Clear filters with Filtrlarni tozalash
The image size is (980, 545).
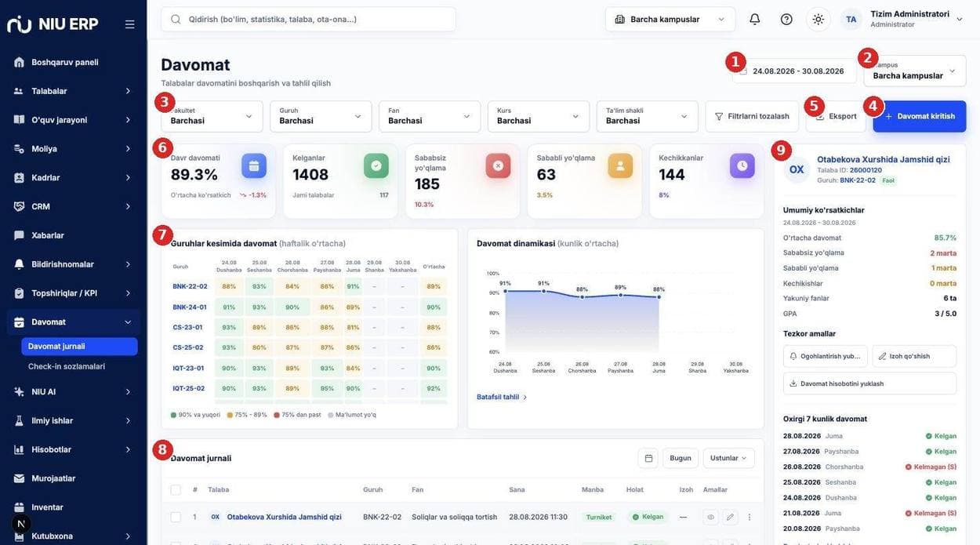[x=752, y=116]
